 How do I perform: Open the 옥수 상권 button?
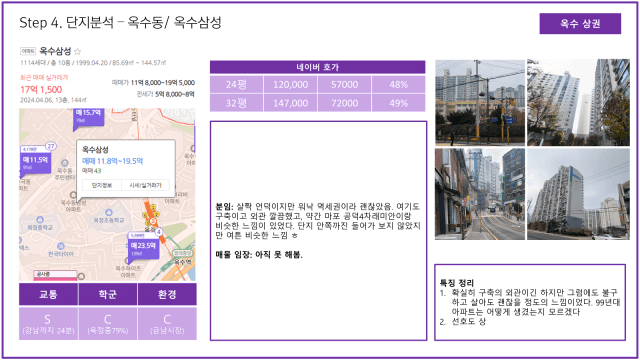(580, 24)
